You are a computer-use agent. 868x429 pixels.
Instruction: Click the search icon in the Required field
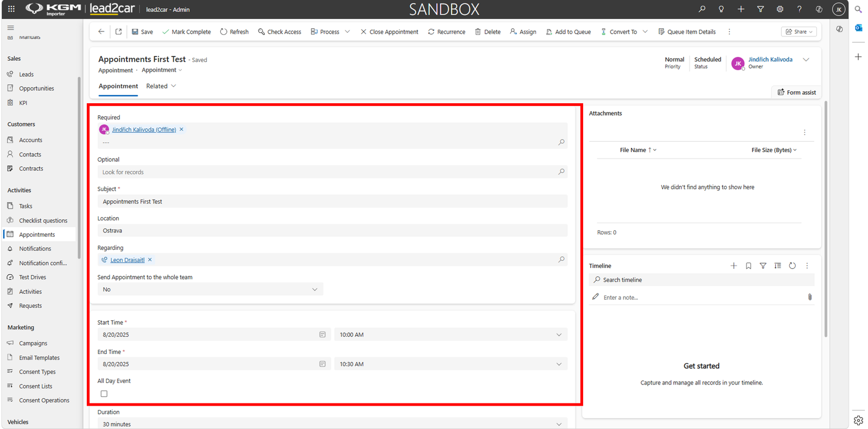(561, 142)
